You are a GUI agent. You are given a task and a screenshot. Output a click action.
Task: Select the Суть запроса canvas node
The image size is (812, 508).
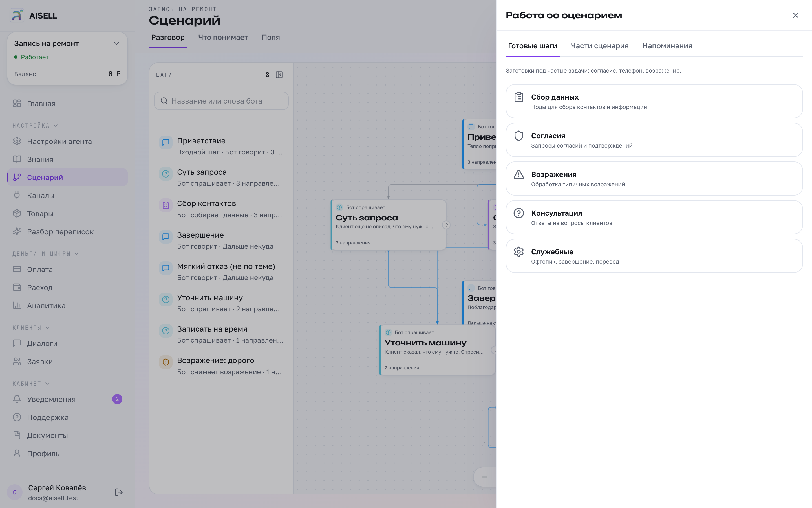click(x=389, y=225)
